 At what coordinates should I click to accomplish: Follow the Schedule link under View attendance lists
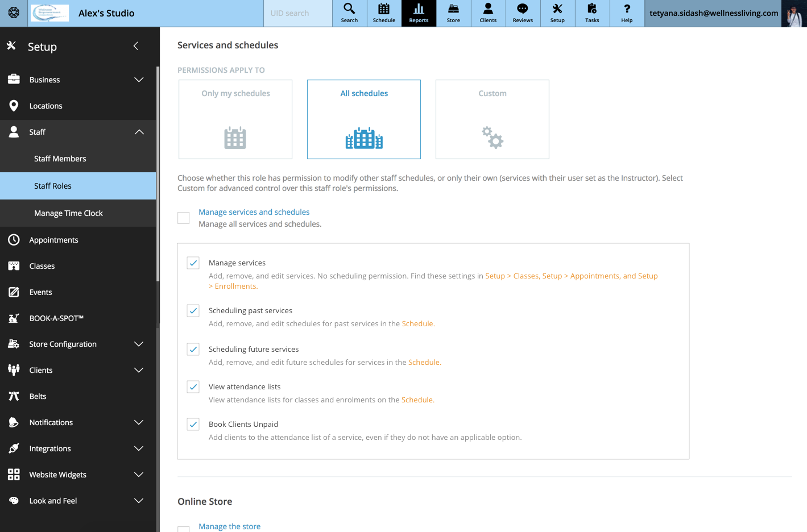tap(417, 400)
